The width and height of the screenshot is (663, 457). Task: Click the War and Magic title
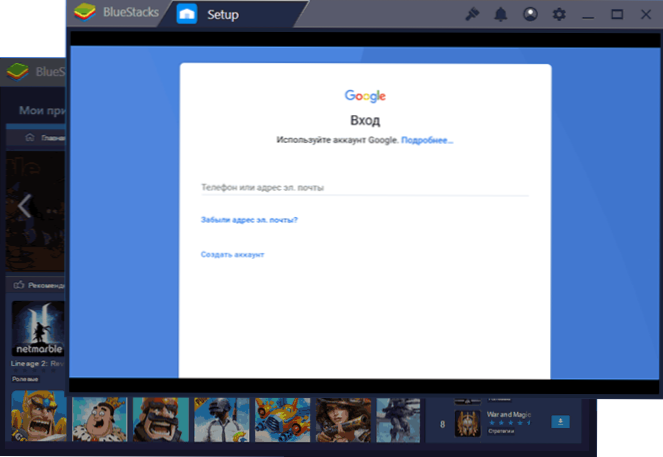coord(509,414)
